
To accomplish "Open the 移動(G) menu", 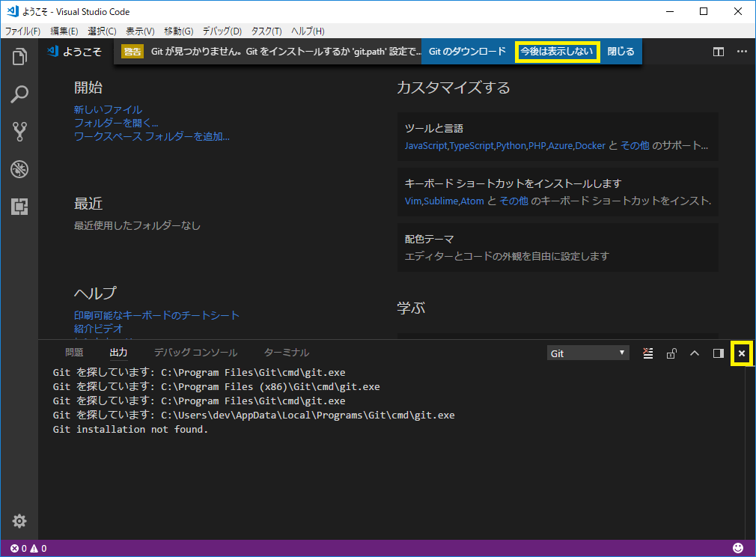I will pos(178,31).
